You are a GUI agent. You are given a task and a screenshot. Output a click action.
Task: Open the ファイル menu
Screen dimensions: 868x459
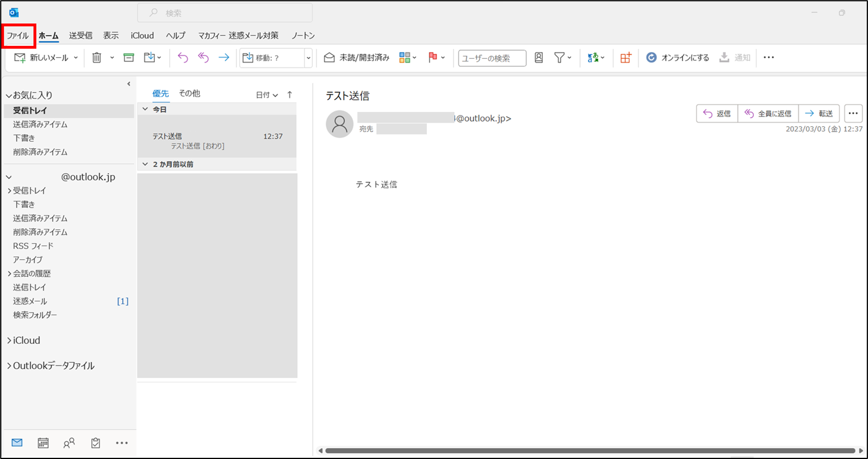[x=18, y=35]
